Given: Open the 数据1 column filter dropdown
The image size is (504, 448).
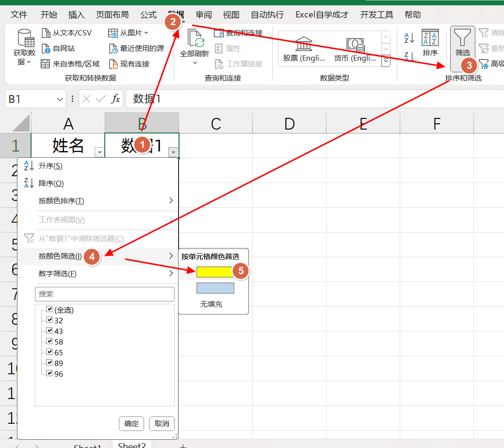Looking at the screenshot, I should [x=173, y=152].
